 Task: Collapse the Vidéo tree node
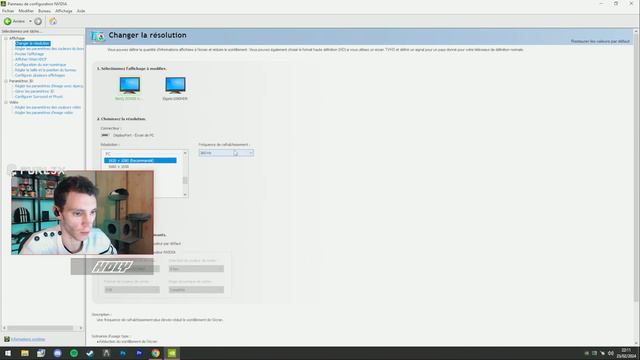6,102
